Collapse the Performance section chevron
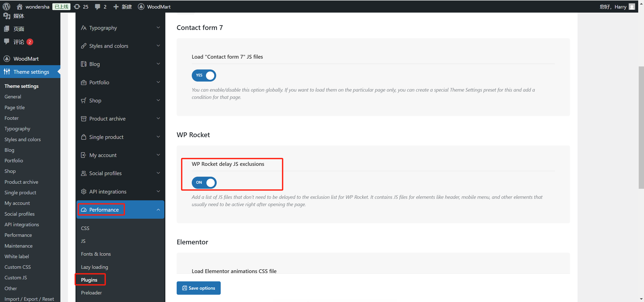 coord(158,210)
